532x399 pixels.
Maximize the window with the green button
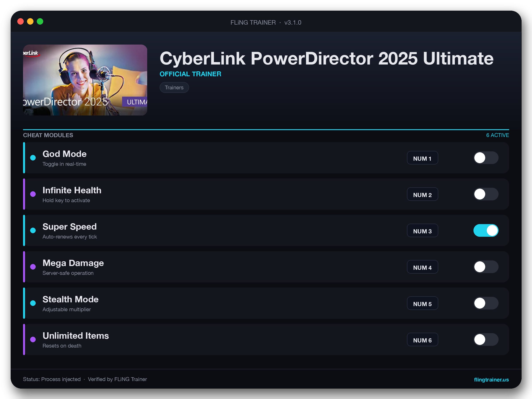pos(40,22)
